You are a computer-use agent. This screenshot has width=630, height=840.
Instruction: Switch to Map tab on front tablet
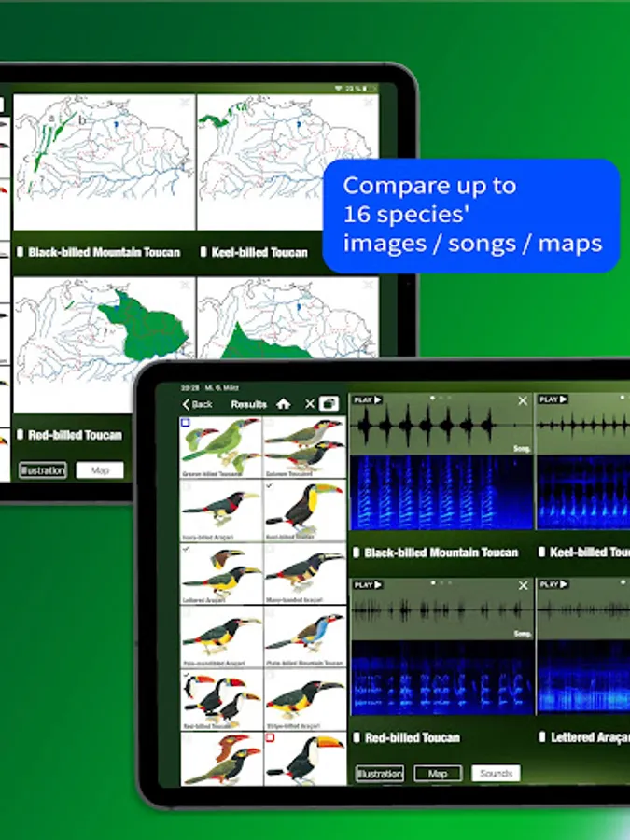(x=438, y=774)
